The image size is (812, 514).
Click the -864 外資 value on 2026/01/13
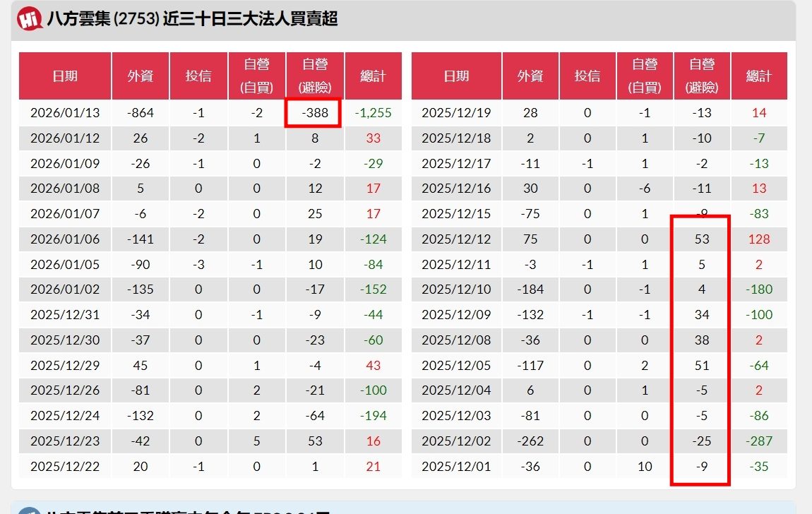141,113
